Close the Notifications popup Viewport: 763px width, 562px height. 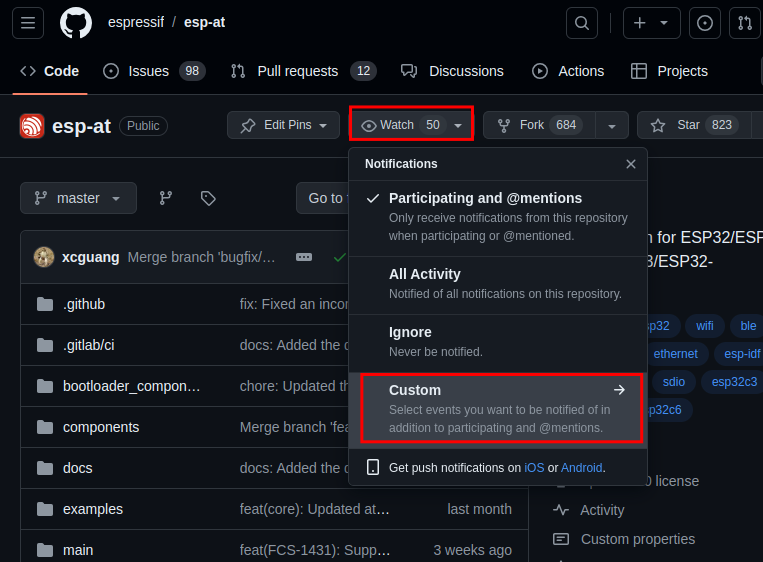coord(631,164)
